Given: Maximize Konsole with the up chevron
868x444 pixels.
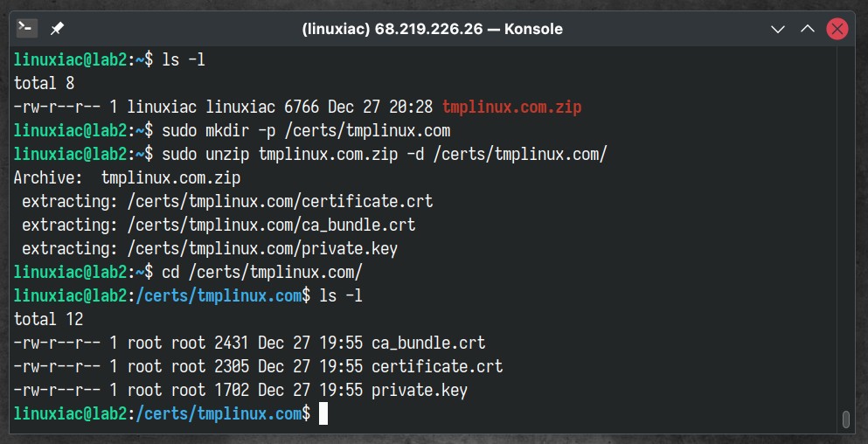Looking at the screenshot, I should pos(808,29).
